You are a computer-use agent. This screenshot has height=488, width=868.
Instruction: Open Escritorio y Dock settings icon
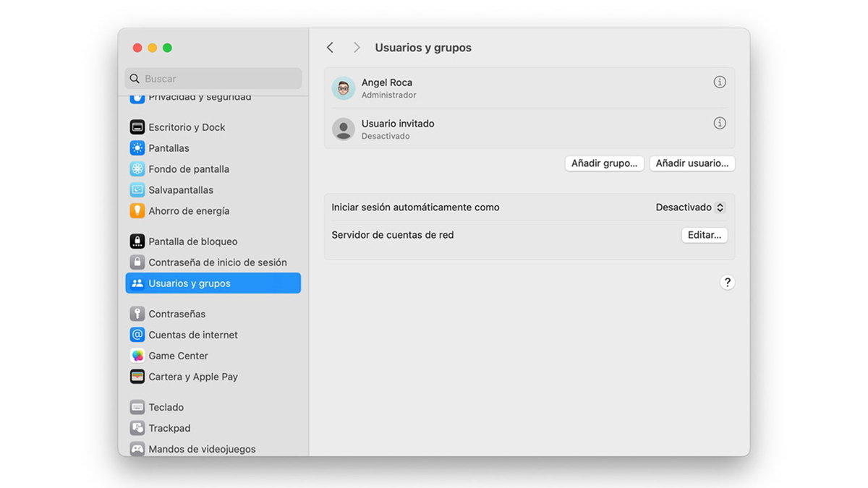tap(137, 127)
